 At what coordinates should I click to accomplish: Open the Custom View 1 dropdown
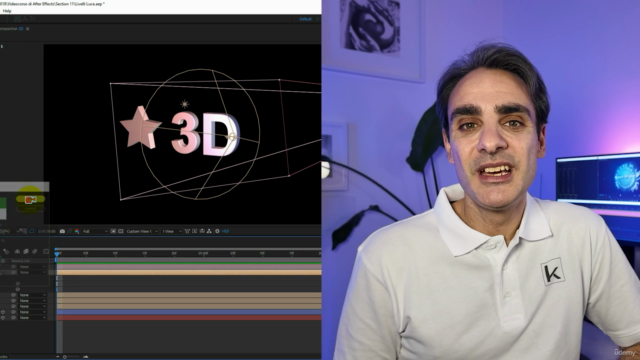[x=142, y=231]
